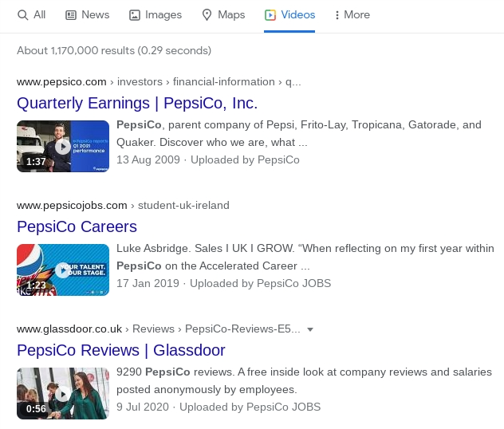Click the three-dot More icon
The width and height of the screenshot is (504, 429).
pos(337,15)
